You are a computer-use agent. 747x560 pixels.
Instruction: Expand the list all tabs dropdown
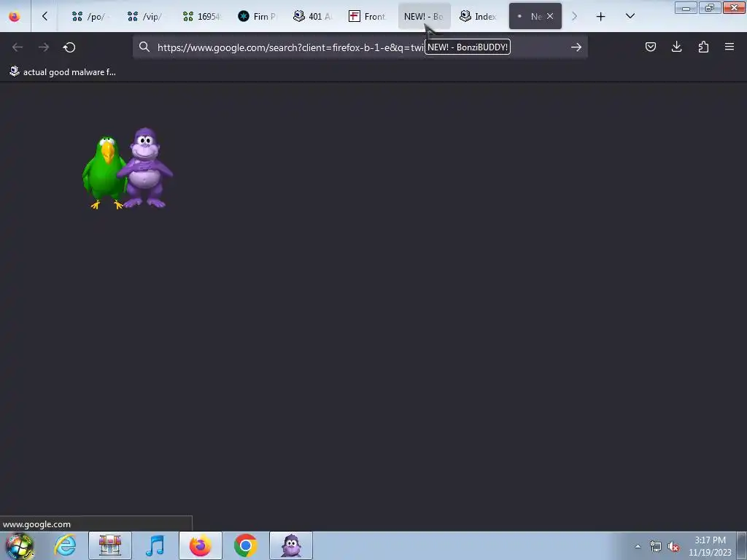(x=630, y=16)
